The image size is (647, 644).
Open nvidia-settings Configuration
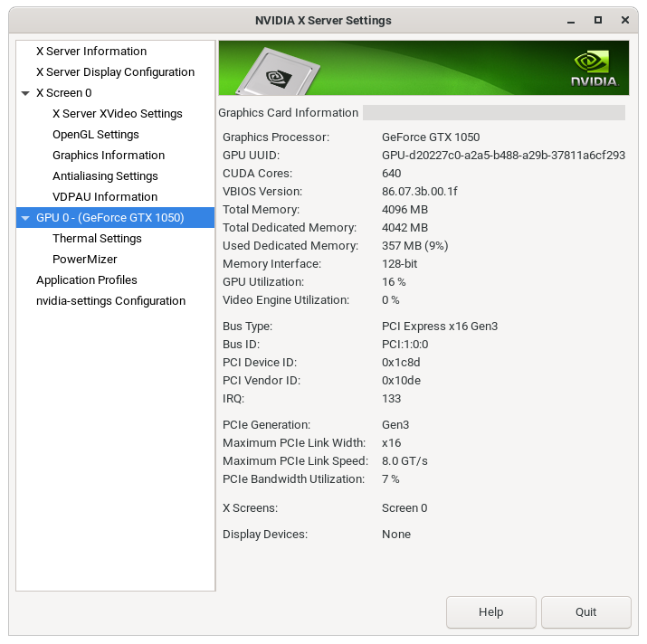pos(110,301)
